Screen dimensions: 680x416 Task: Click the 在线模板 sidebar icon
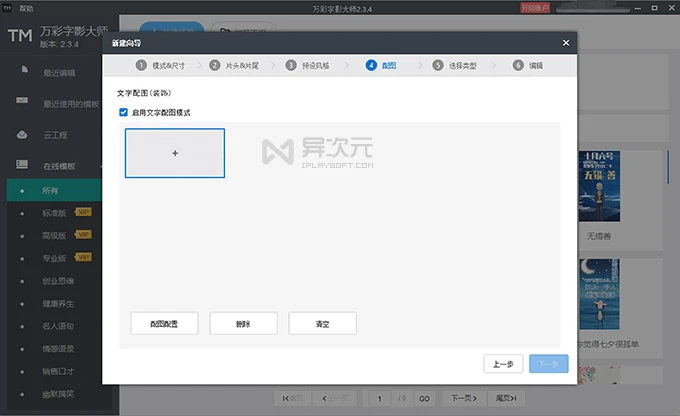point(22,164)
